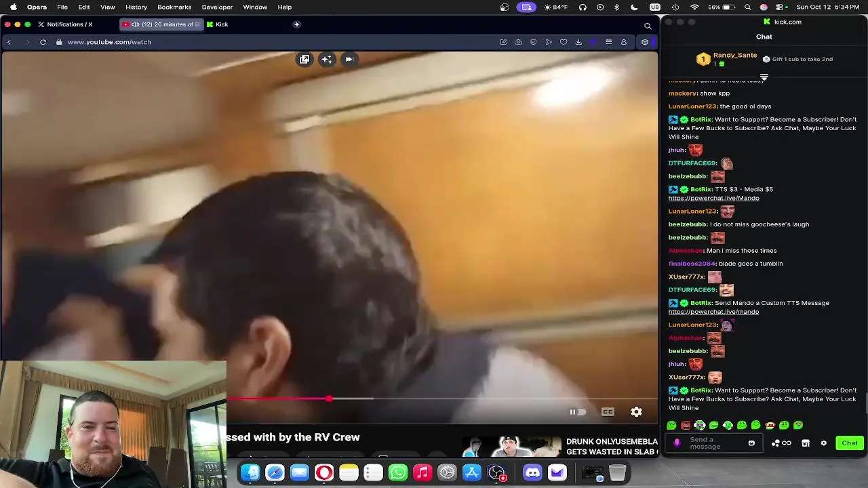Click the skip-forward icon above video
The height and width of the screenshot is (488, 868).
[x=349, y=60]
